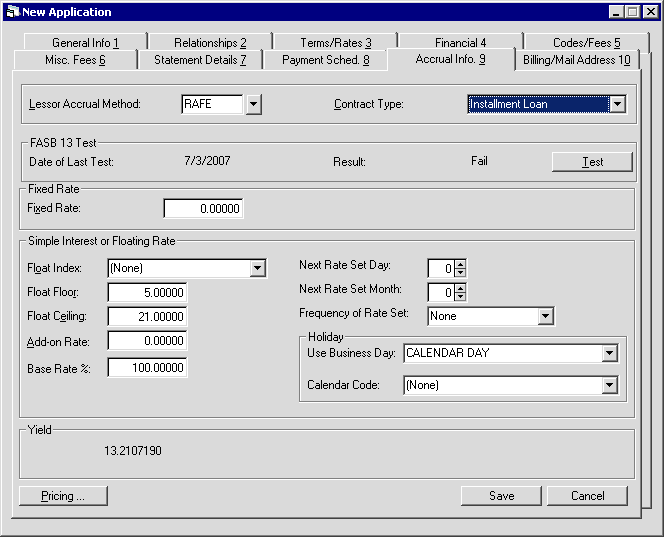Open the Financial 4 tab
The height and width of the screenshot is (537, 664).
460,42
